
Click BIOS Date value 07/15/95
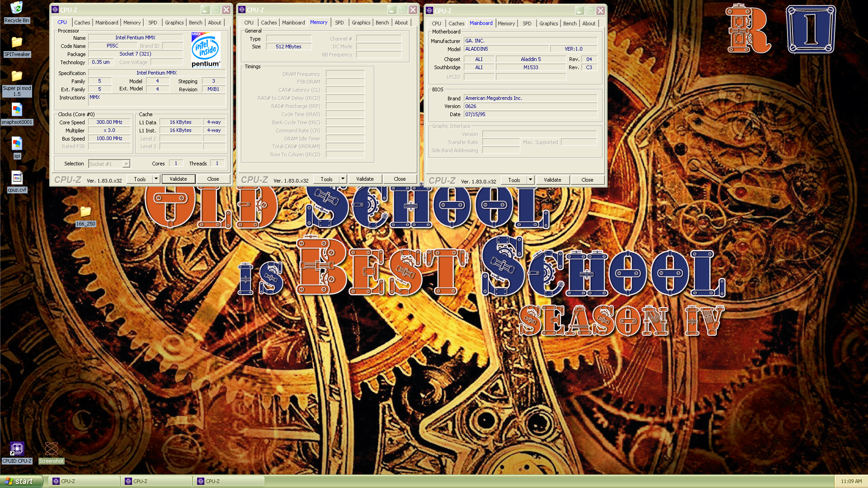point(530,114)
